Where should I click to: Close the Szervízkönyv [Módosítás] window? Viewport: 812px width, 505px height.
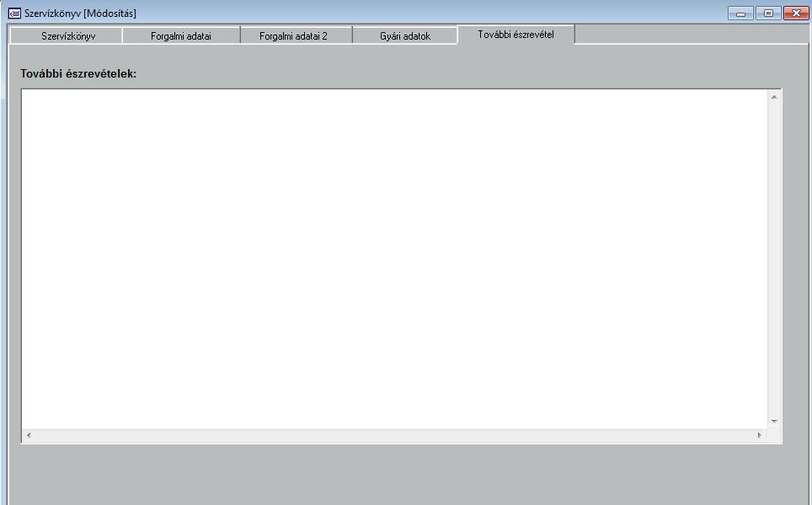click(797, 13)
